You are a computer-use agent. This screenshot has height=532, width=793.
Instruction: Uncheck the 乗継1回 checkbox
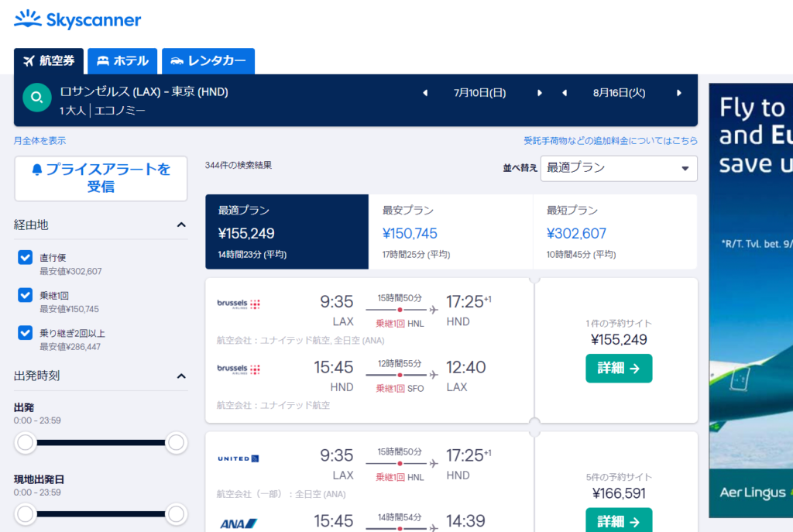[26, 295]
